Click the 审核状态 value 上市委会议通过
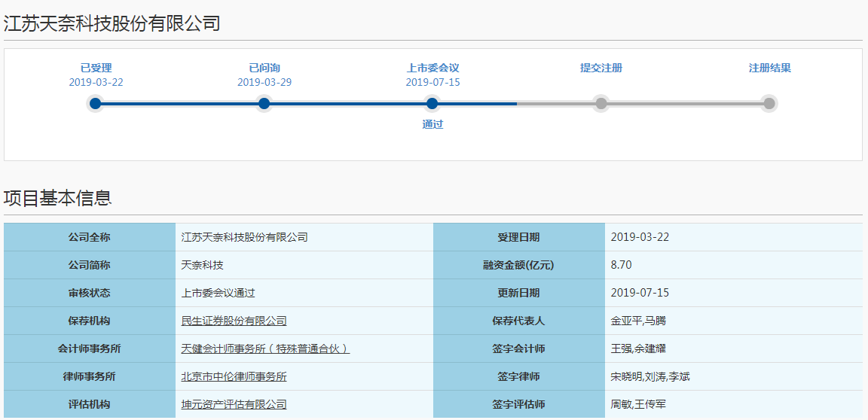This screenshot has width=868, height=420. (x=213, y=293)
